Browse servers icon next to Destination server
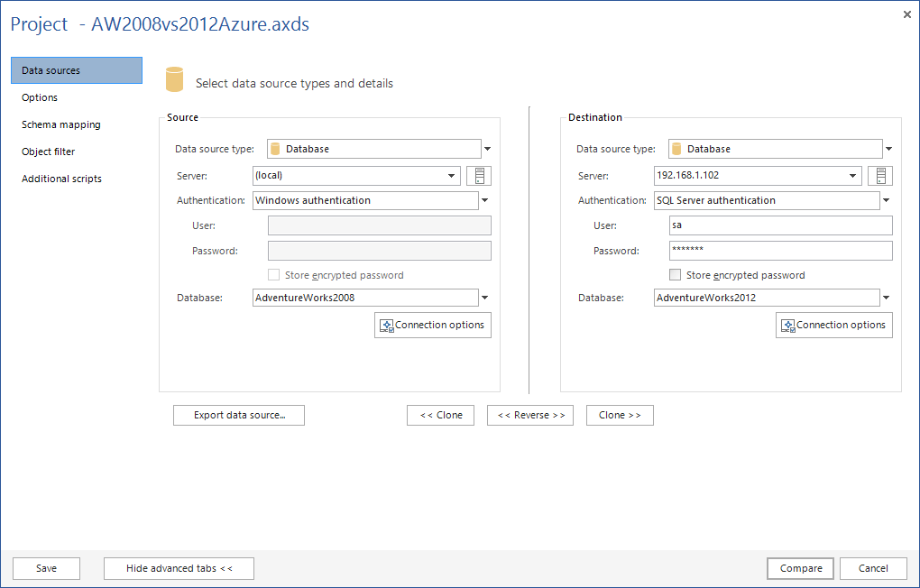 tap(880, 176)
